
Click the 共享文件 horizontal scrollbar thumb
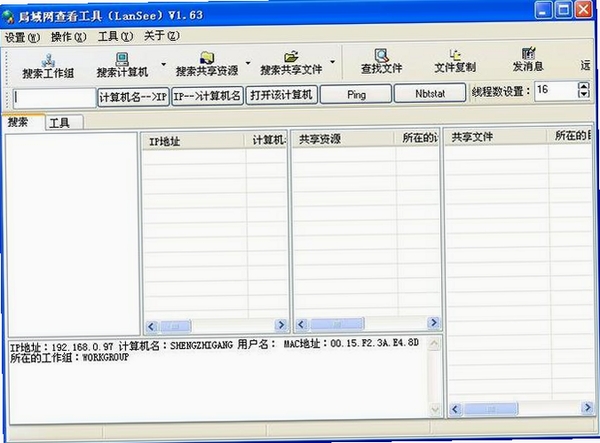[491, 409]
